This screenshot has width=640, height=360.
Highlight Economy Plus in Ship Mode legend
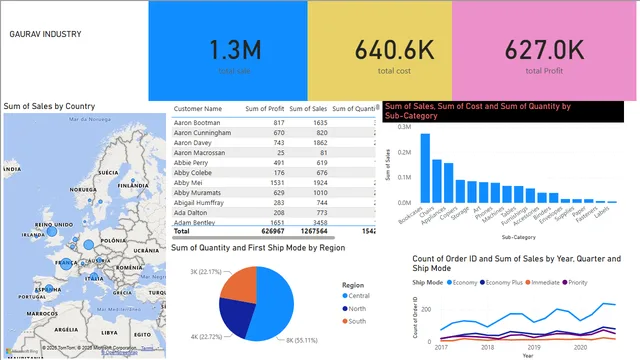(x=501, y=282)
